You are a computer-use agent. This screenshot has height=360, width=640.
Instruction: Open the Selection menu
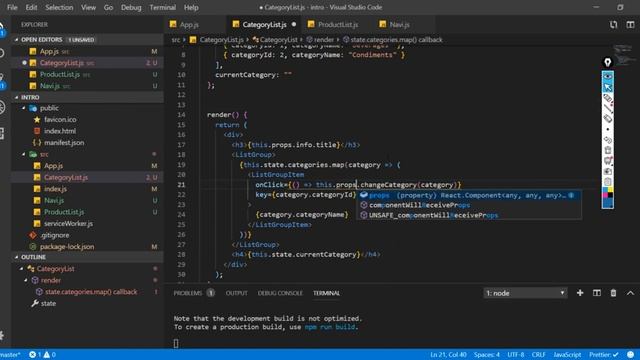click(59, 7)
